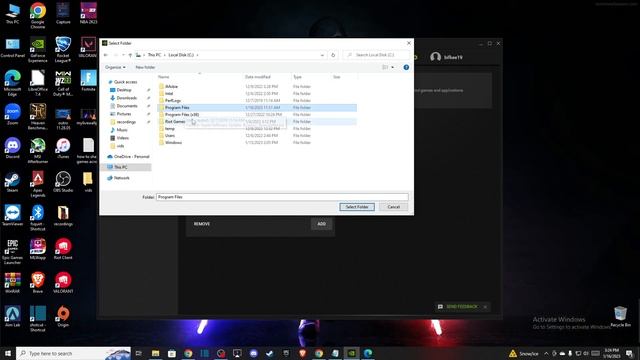Open TeamViewer desktop shortcut
Image resolution: width=640 pixels, height=360 pixels.
(12, 216)
